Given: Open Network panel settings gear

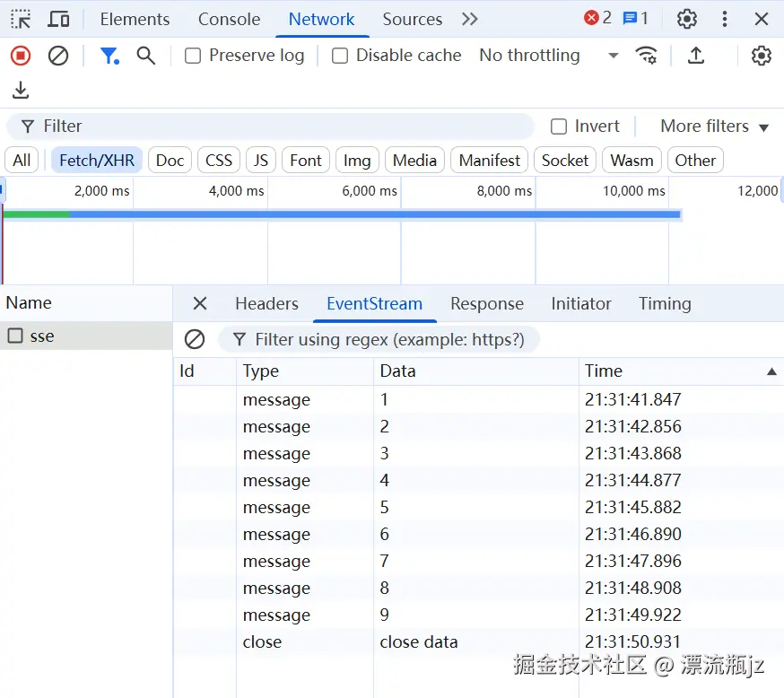Looking at the screenshot, I should point(761,56).
